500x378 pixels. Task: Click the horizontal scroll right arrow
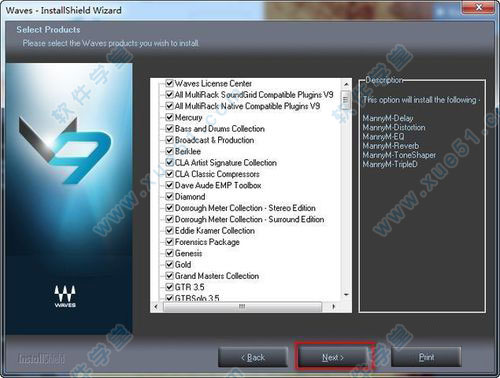(x=333, y=306)
